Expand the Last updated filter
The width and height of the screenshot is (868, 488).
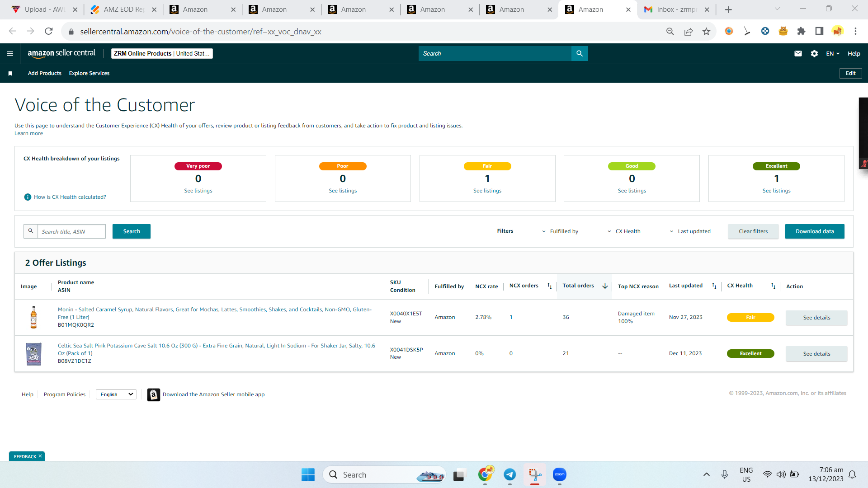690,231
